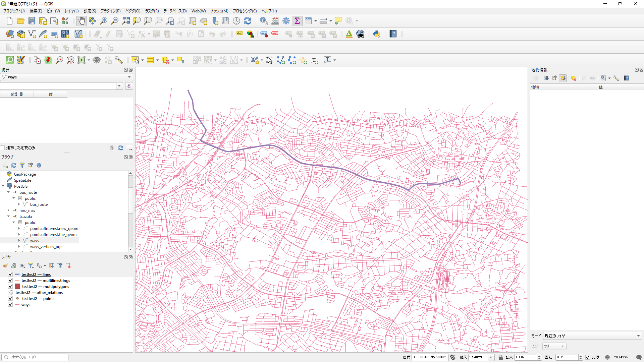644x362 pixels.
Task: Toggle testtest2 — points layer checkbox
Action: (x=10, y=299)
